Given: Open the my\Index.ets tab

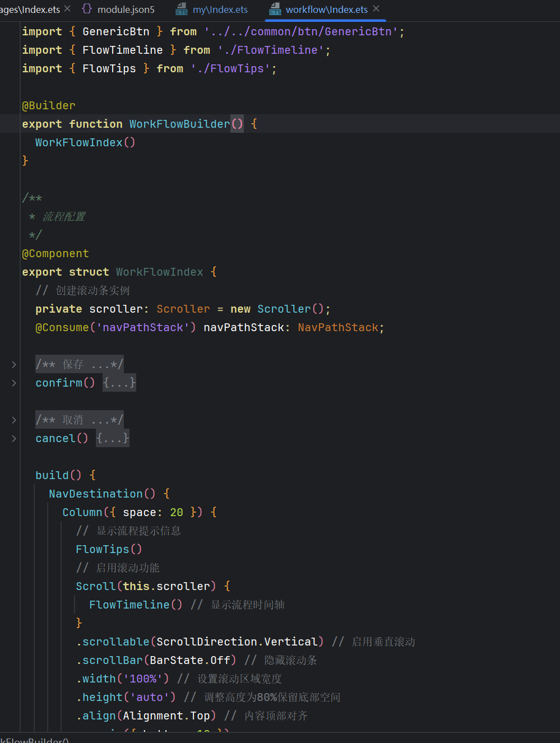Looking at the screenshot, I should pos(220,10).
